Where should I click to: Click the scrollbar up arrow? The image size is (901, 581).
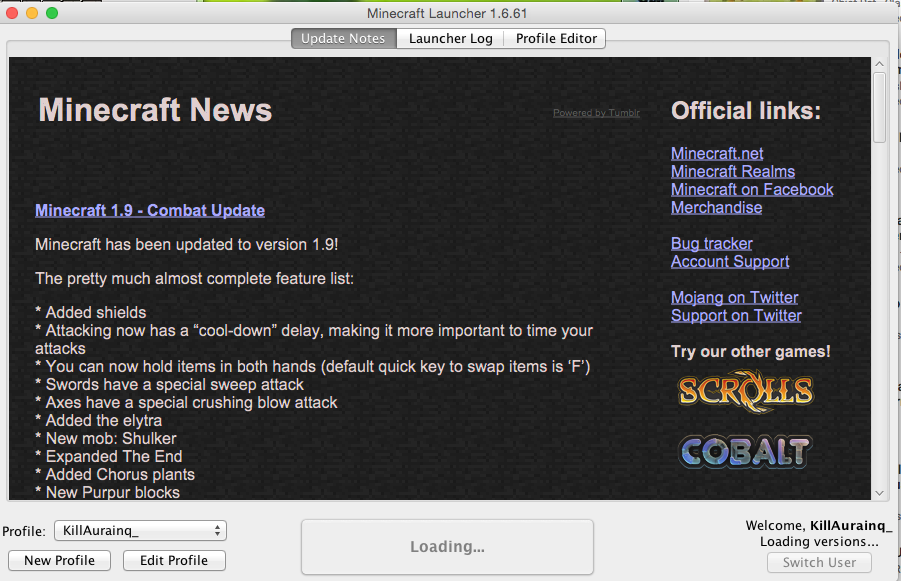[879, 64]
